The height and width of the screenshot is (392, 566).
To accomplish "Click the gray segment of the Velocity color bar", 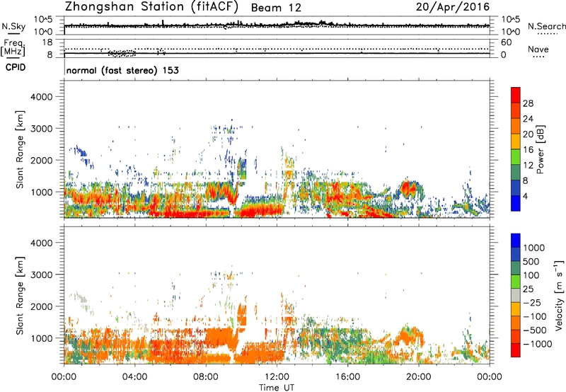I will (x=516, y=296).
